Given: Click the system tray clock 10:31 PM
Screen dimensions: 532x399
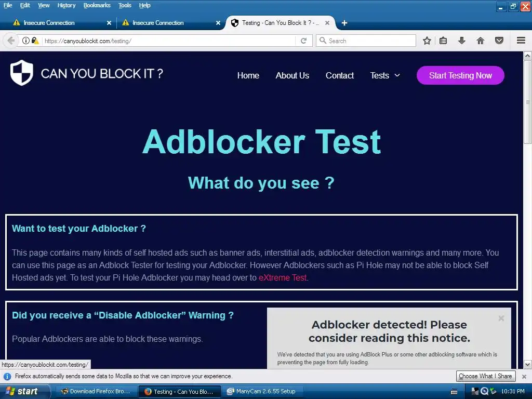Looking at the screenshot, I should click(x=513, y=391).
